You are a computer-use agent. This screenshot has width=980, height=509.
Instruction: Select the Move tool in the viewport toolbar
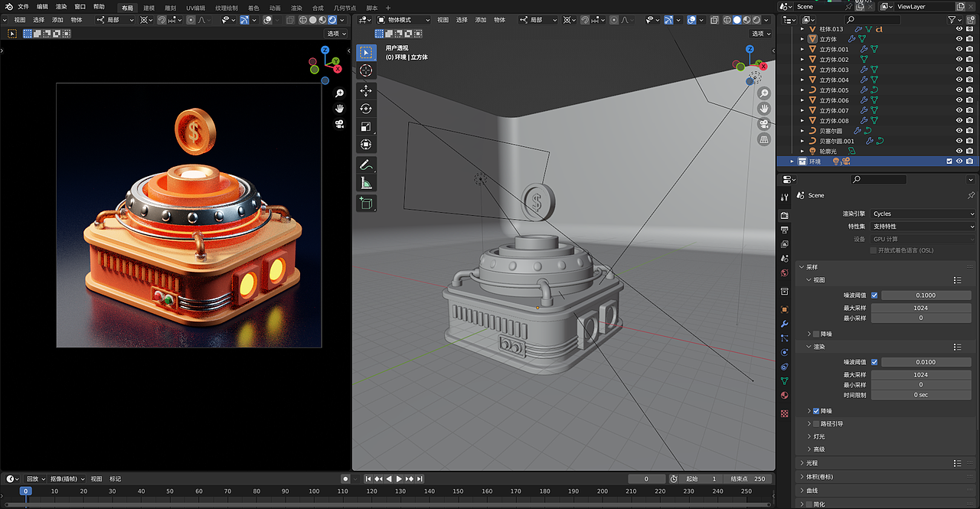(x=366, y=90)
